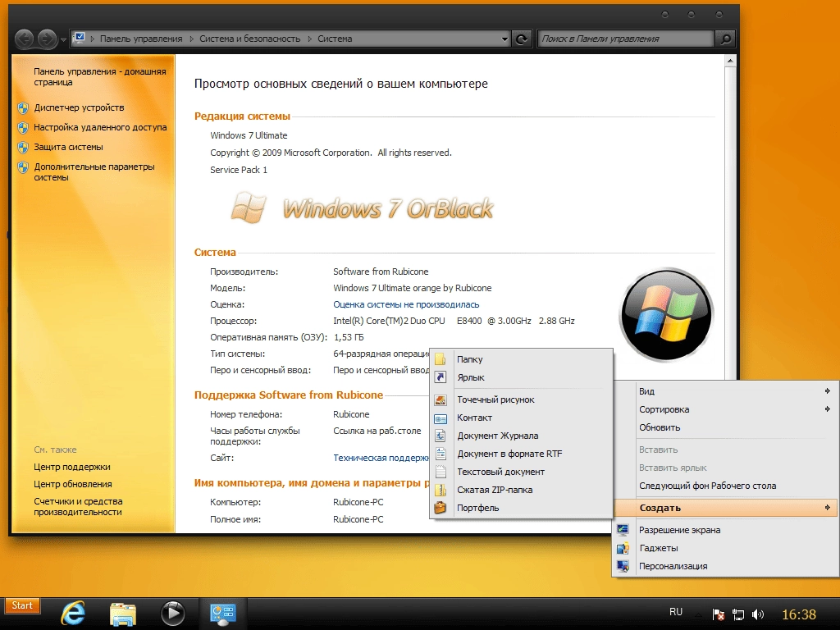Select "Сжатая ZIP-папка" entry

point(521,490)
